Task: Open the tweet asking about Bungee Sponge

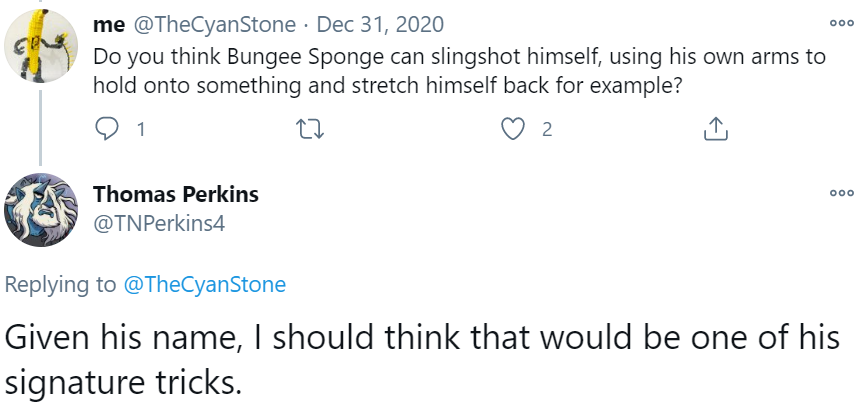Action: 460,71
